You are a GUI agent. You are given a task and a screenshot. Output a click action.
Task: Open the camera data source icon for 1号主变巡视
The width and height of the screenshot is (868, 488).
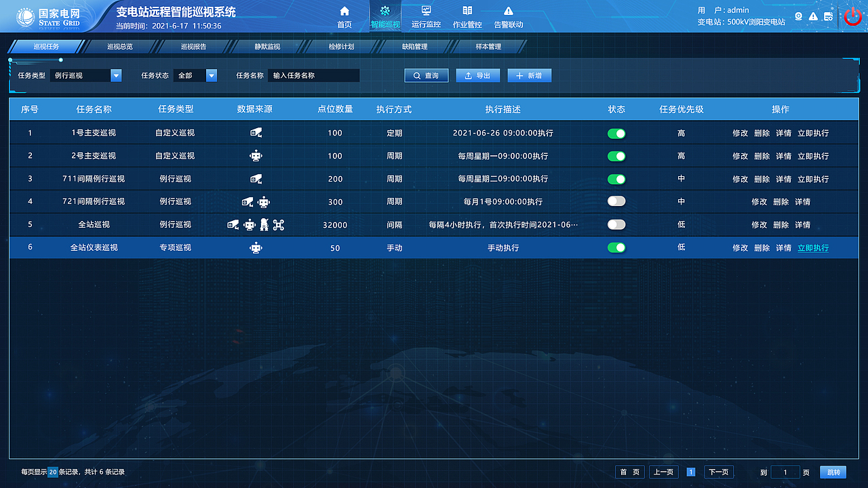tap(254, 133)
